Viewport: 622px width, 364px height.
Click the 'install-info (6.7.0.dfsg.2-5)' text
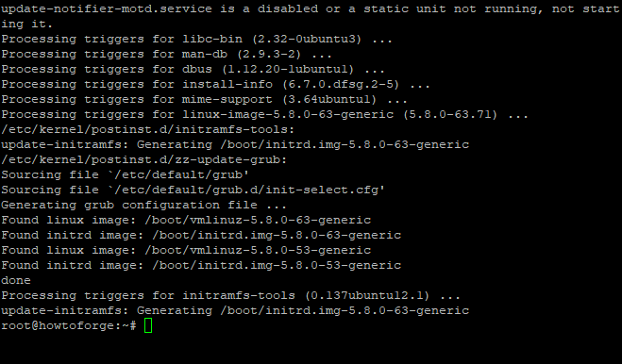(x=291, y=84)
